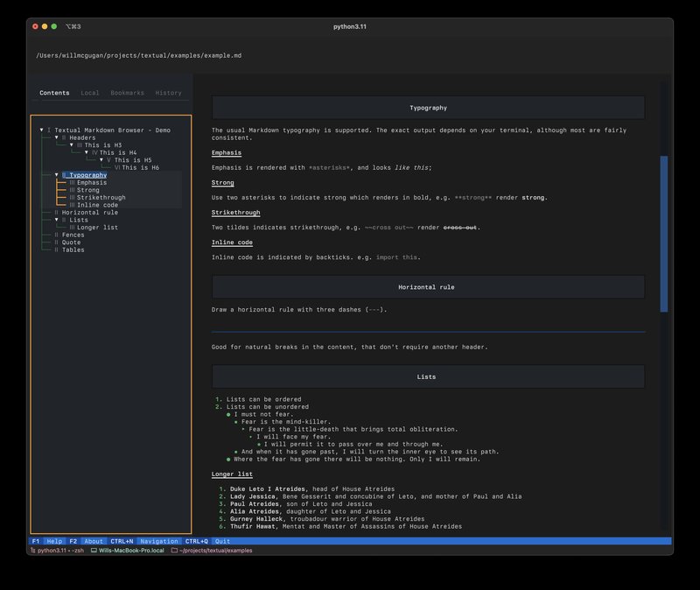Click the vertical scrollbar thumb in document

click(663, 233)
